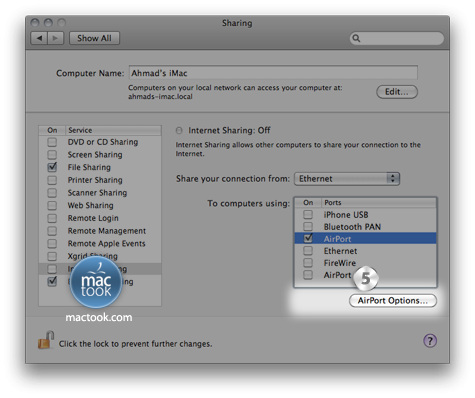Check the Bluetooth PAN port
The image size is (475, 398).
click(x=308, y=226)
